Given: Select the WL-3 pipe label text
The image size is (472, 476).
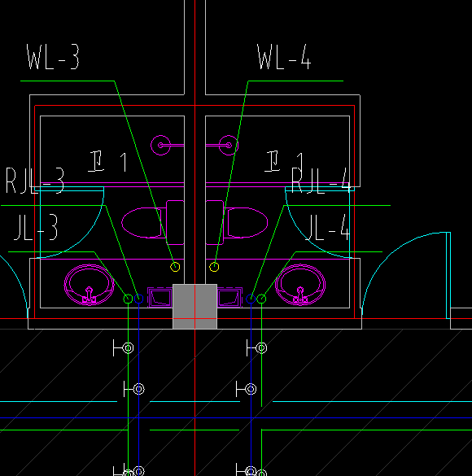Looking at the screenshot, I should [x=53, y=57].
